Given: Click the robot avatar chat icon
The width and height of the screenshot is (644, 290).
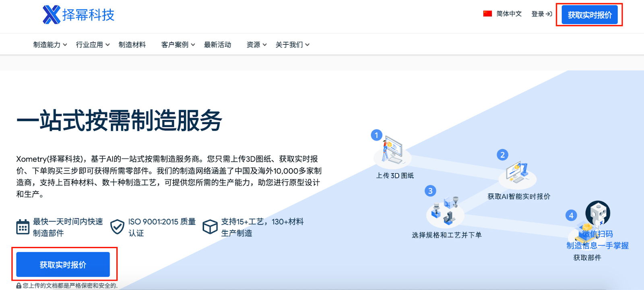Looking at the screenshot, I should (598, 213).
